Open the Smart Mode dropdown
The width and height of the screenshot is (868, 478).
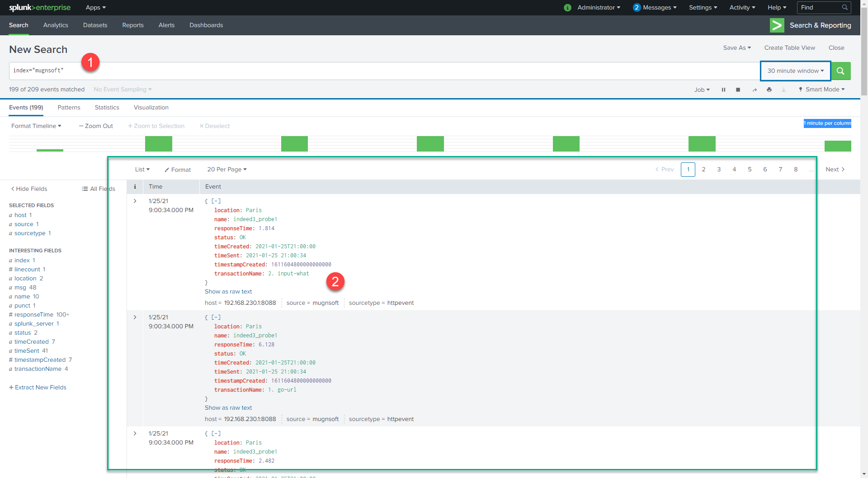tap(821, 90)
